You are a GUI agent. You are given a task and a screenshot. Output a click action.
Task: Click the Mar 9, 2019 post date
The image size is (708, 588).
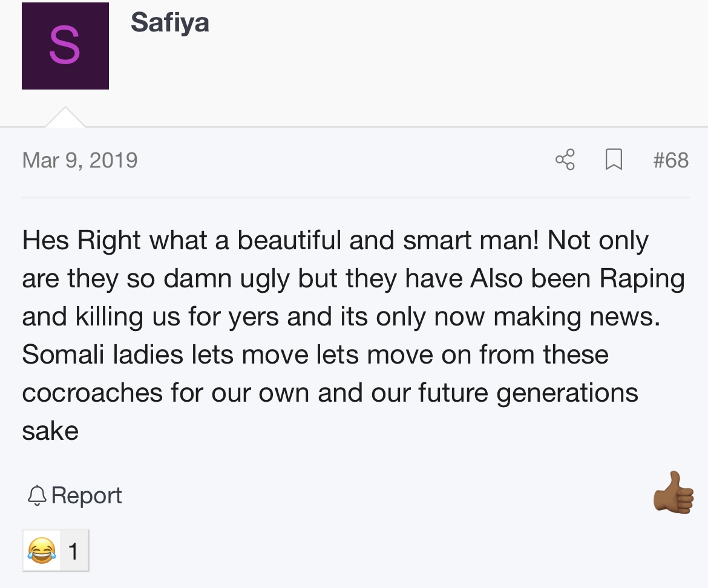coord(80,160)
